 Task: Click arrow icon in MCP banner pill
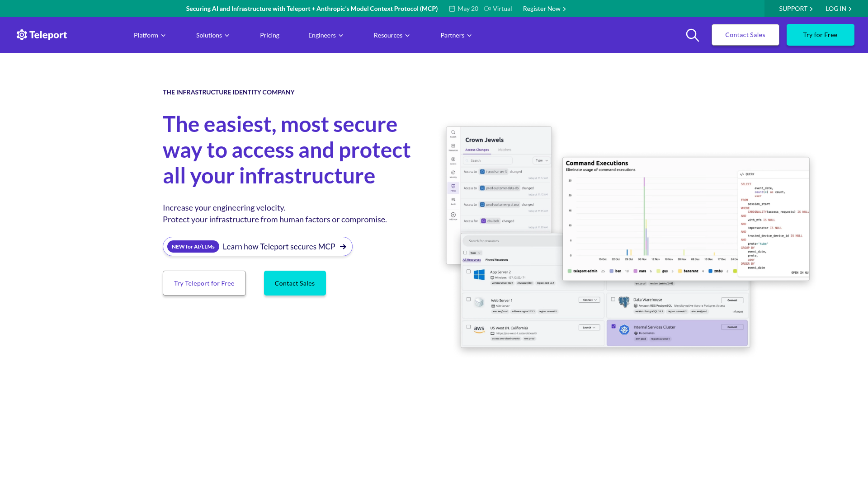(x=343, y=247)
